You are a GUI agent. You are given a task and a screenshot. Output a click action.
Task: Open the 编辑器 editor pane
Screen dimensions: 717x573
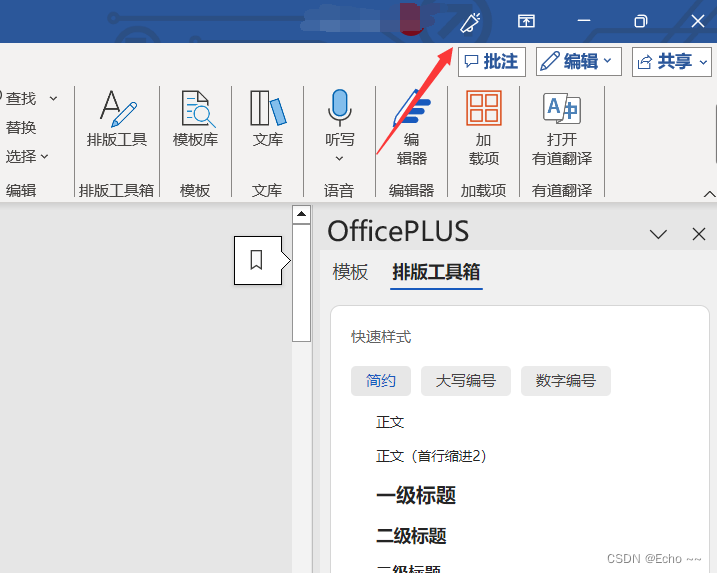point(412,127)
